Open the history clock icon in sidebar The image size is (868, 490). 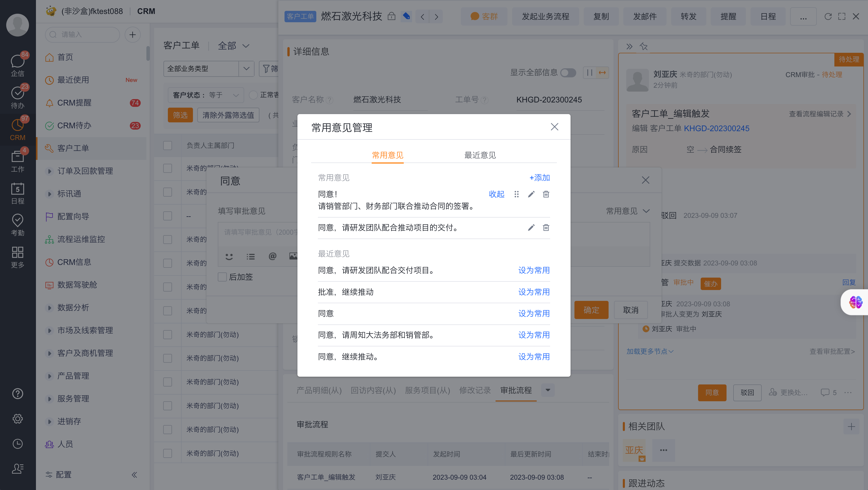(18, 444)
